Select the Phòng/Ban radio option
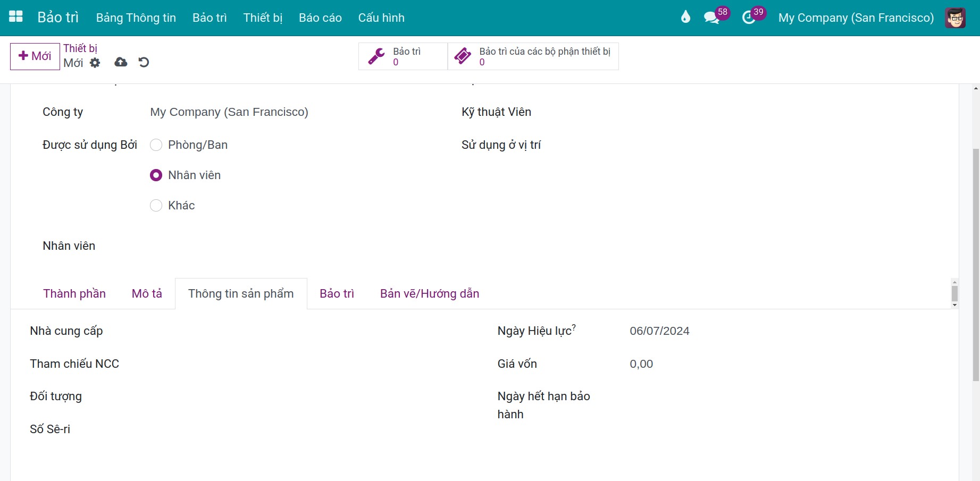The height and width of the screenshot is (481, 980). click(156, 145)
